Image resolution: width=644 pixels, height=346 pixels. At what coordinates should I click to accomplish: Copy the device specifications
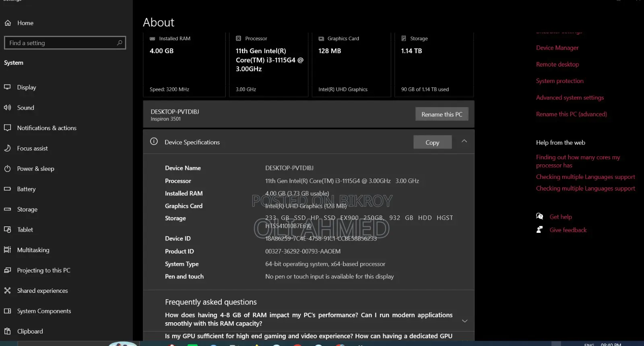tap(432, 142)
